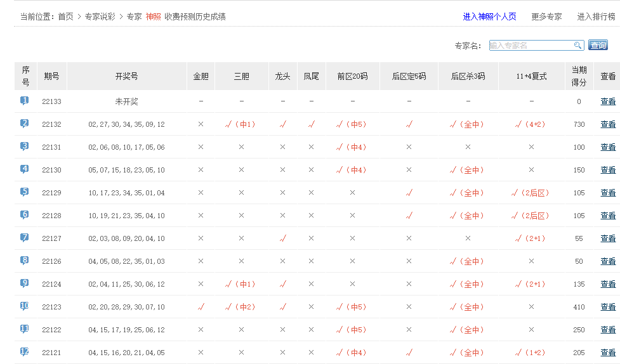Type in the expert name search field

tap(531, 45)
